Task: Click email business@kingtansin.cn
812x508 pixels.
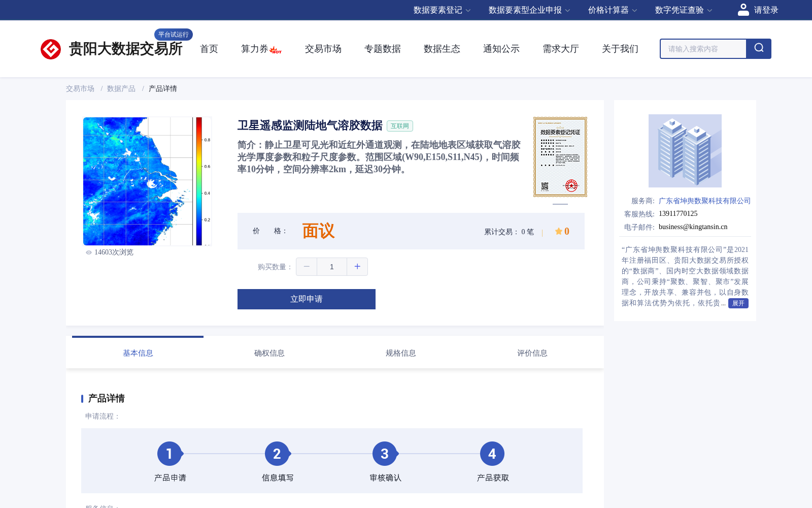Action: point(693,227)
